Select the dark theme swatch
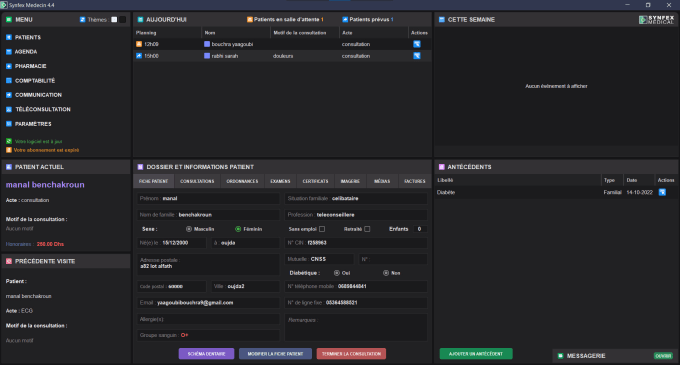 (x=123, y=20)
